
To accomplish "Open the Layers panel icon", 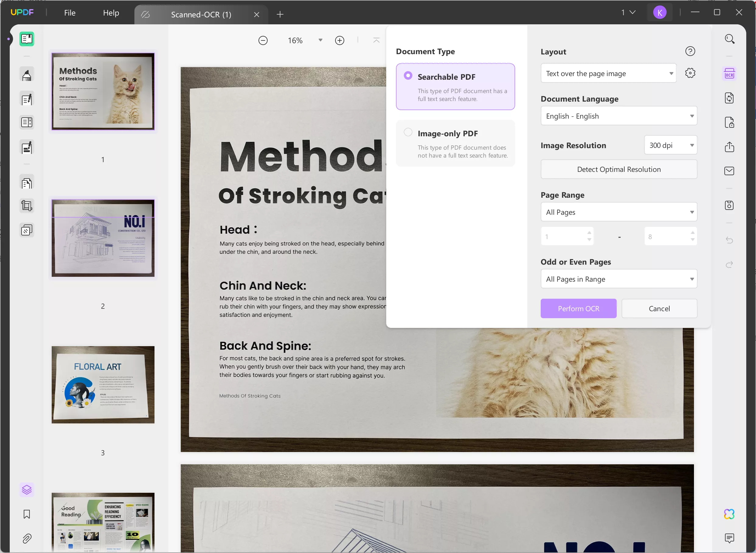I will click(27, 490).
